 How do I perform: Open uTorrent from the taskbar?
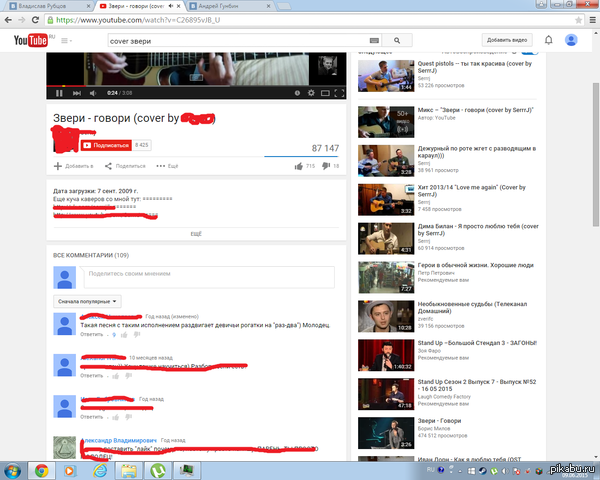pyautogui.click(x=158, y=470)
